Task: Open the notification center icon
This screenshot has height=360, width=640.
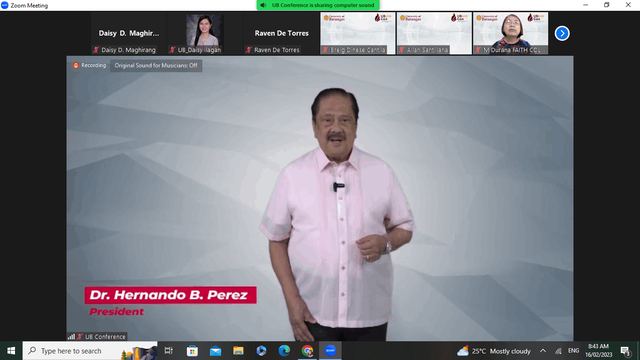Action: tap(625, 351)
